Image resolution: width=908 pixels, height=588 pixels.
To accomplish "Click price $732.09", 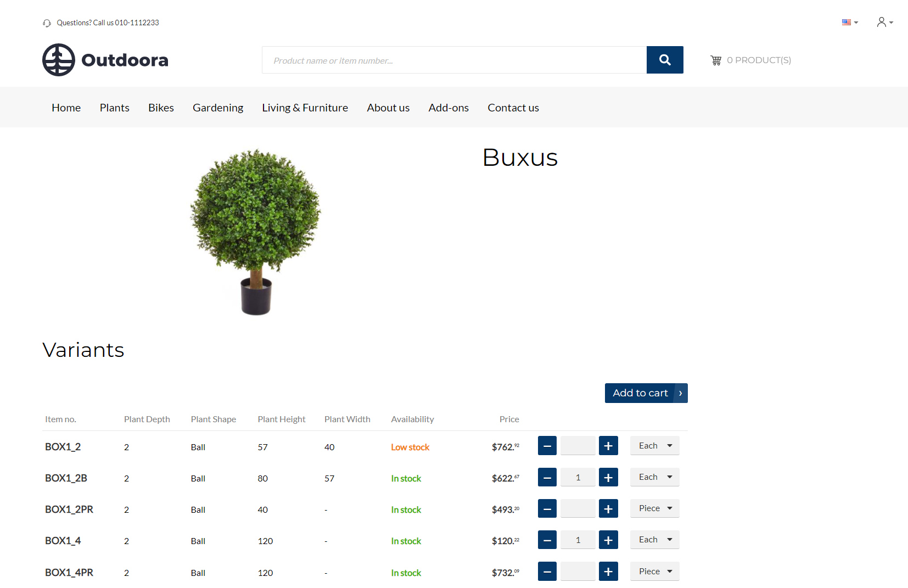I will (x=506, y=573).
